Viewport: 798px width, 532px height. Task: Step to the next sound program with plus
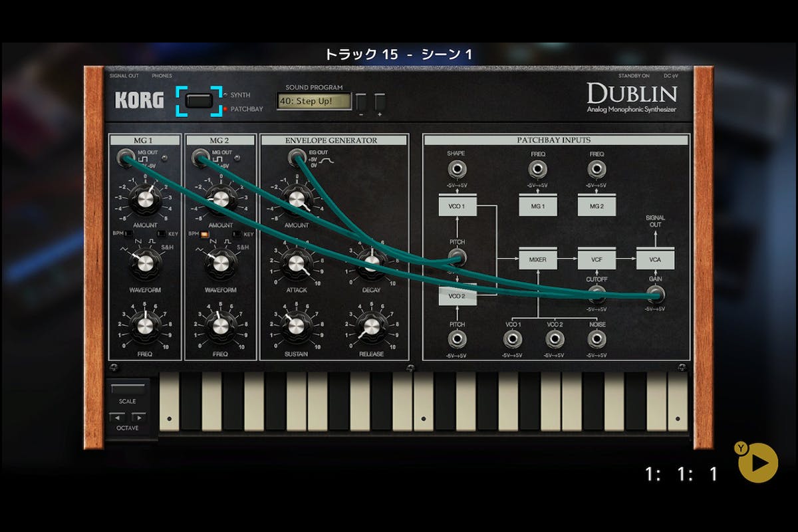click(380, 102)
